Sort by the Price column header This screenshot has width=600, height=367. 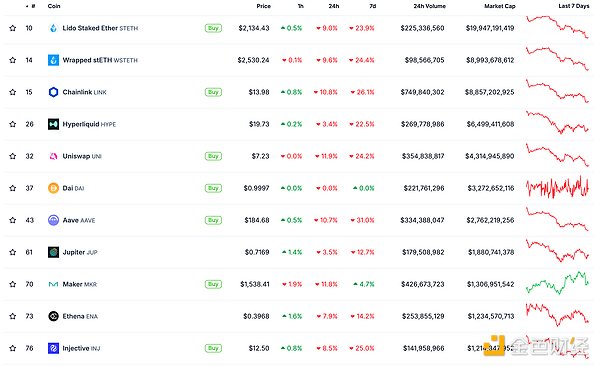[x=263, y=6]
